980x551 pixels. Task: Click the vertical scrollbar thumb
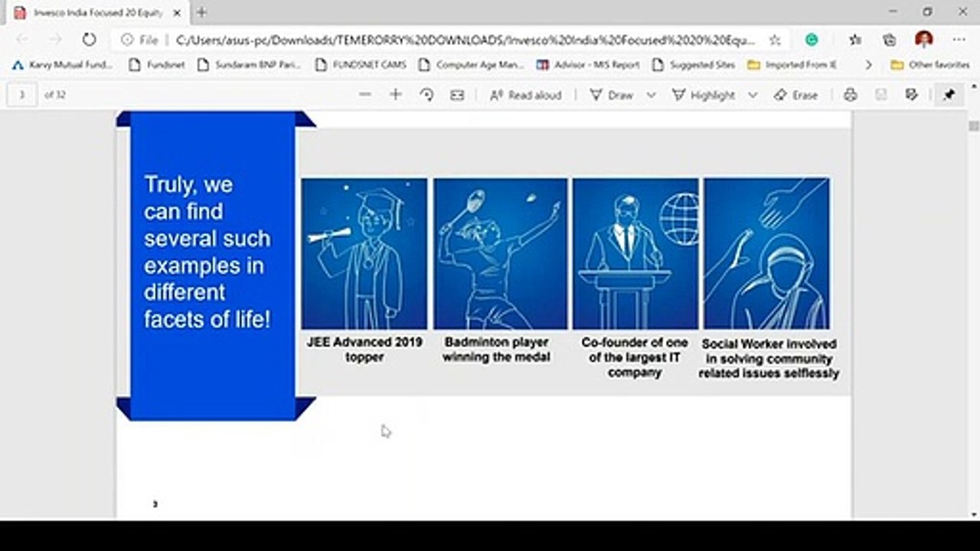[x=974, y=126]
